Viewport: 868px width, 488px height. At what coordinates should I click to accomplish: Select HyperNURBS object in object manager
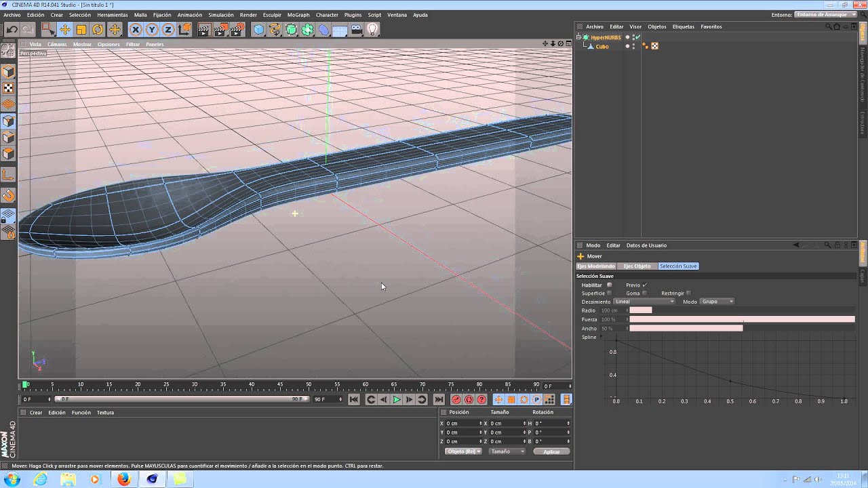pos(606,37)
